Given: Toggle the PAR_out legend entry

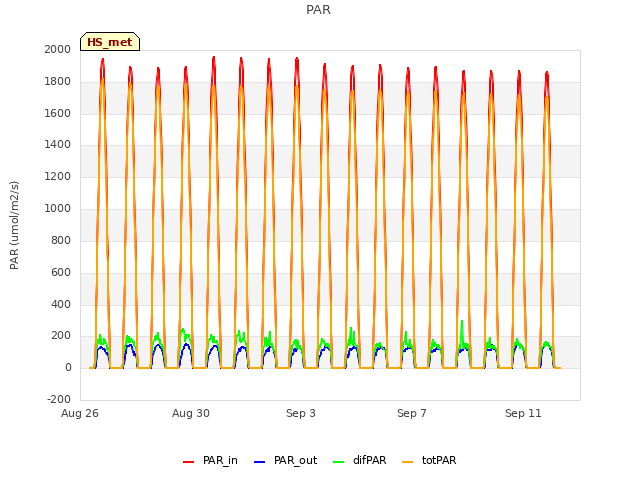Looking at the screenshot, I should [x=285, y=460].
